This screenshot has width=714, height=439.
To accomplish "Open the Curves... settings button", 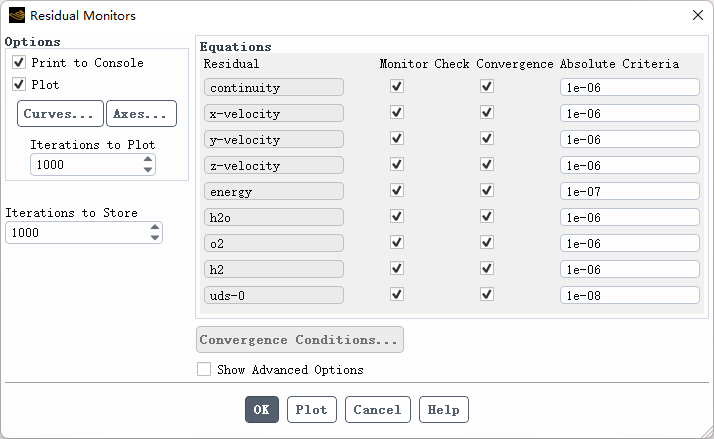I will pyautogui.click(x=60, y=114).
